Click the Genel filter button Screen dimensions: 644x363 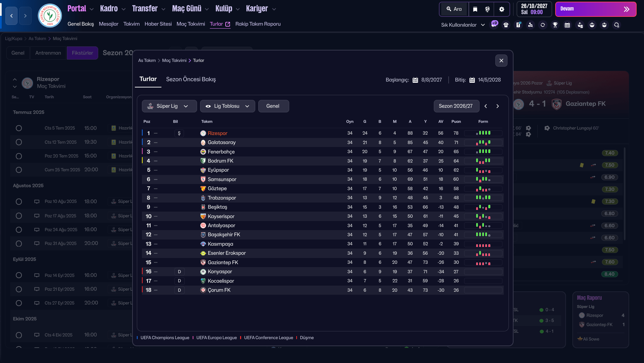(273, 106)
